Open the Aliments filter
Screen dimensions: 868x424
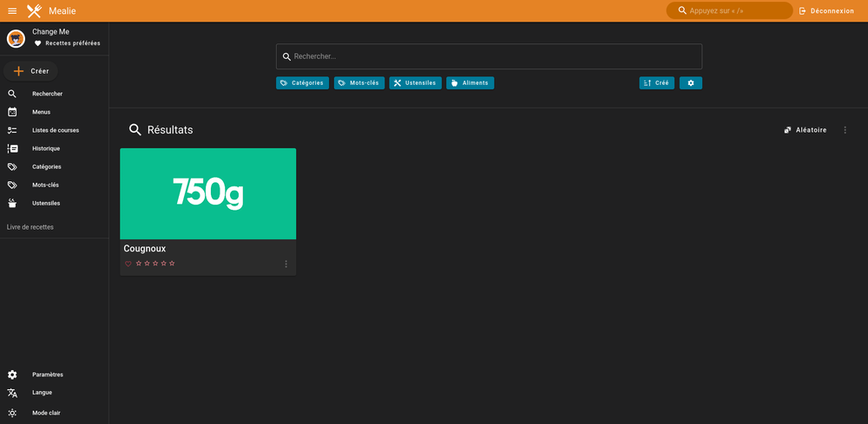click(x=470, y=83)
